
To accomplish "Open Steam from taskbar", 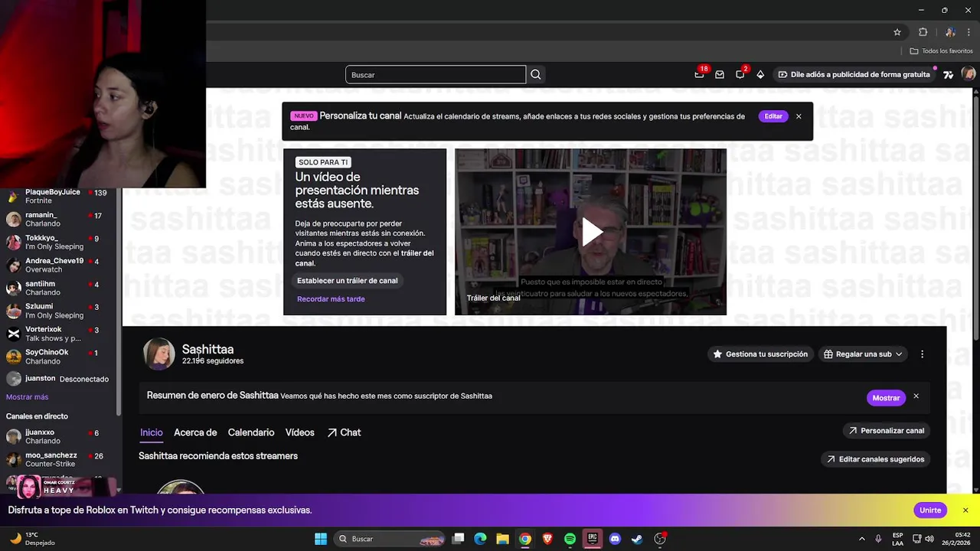I will (x=637, y=539).
